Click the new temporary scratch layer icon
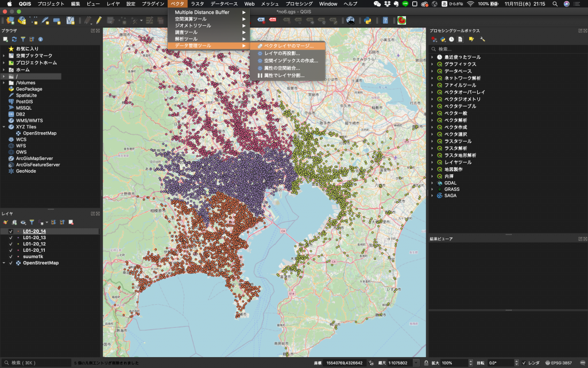This screenshot has width=588, height=368. 57,20
